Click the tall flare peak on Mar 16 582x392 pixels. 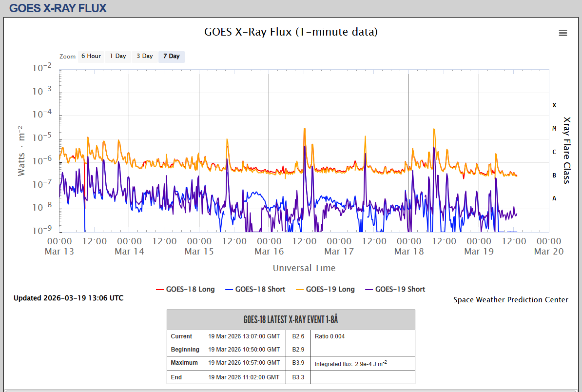click(x=305, y=130)
